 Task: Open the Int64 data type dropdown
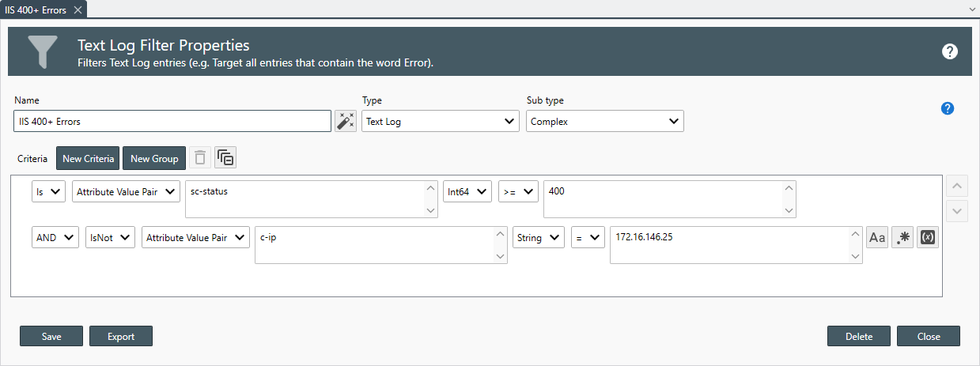pos(467,191)
